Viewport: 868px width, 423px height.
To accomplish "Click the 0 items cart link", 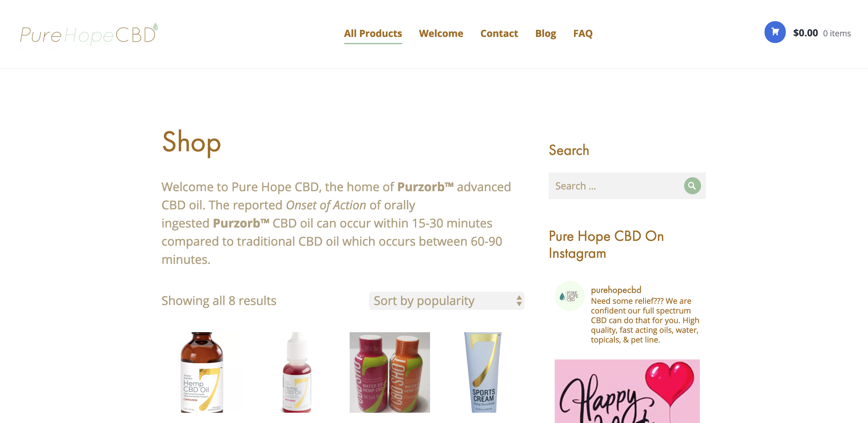I will [x=837, y=33].
